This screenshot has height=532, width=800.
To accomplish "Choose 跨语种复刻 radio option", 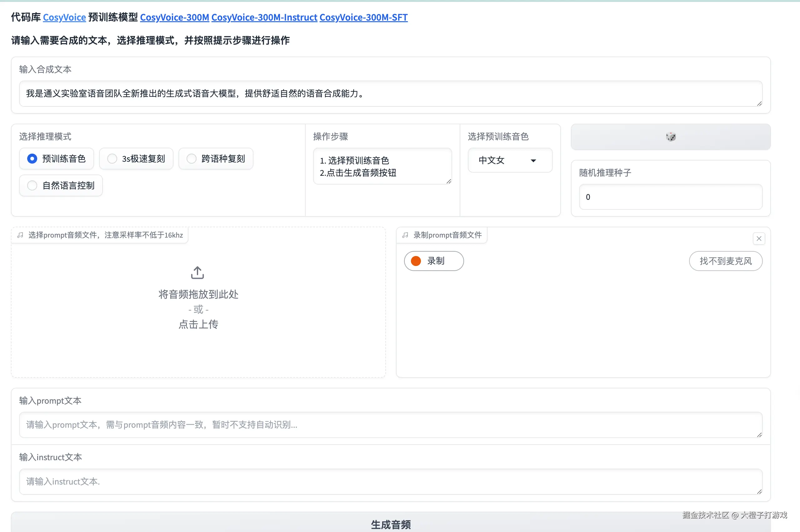I will pos(192,159).
